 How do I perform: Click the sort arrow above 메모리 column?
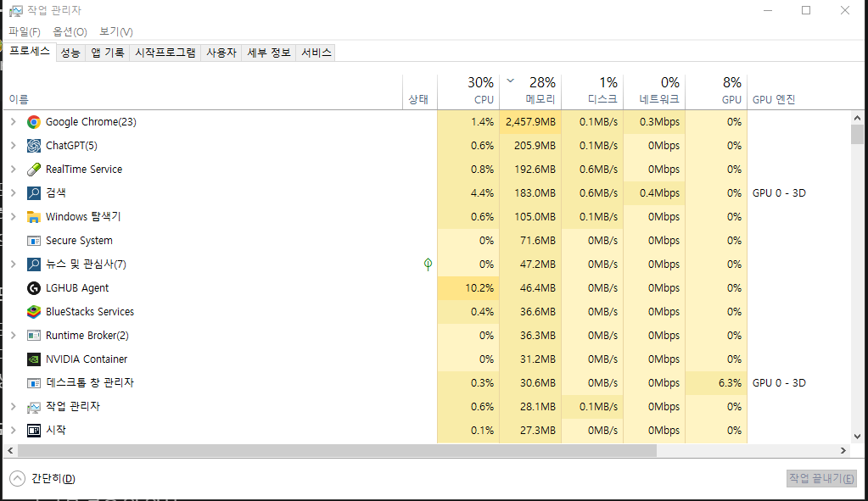pyautogui.click(x=510, y=79)
